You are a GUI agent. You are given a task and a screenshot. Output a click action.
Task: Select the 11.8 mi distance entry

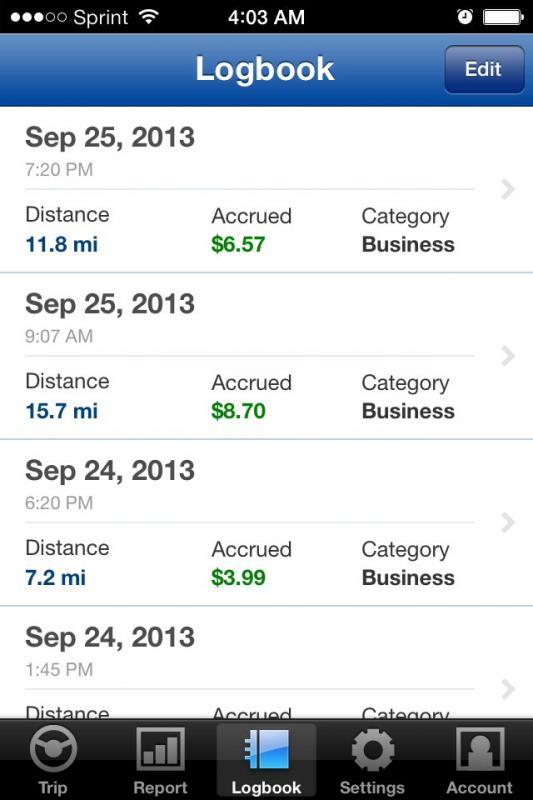click(62, 244)
